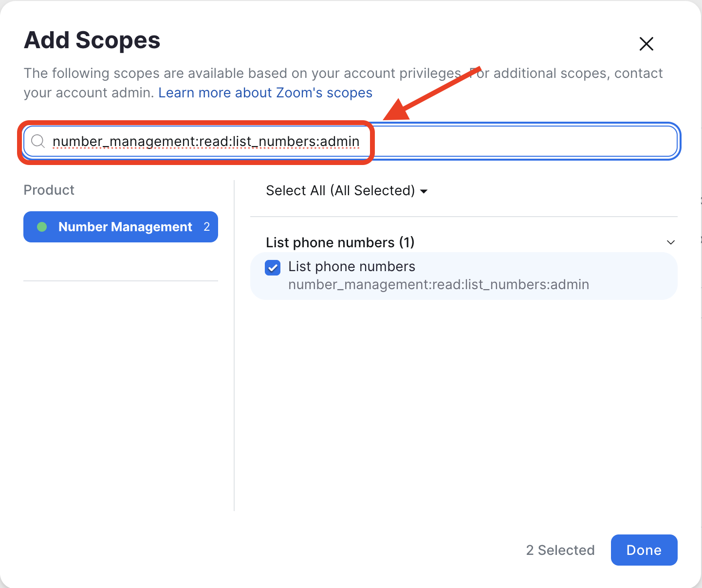The width and height of the screenshot is (702, 588).
Task: Collapse the List phone numbers group chevron
Action: pos(670,242)
